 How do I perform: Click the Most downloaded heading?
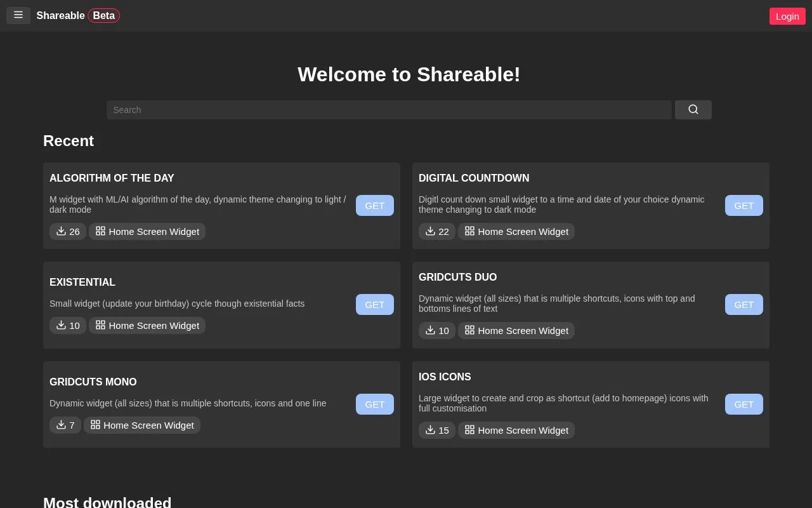[x=107, y=503]
